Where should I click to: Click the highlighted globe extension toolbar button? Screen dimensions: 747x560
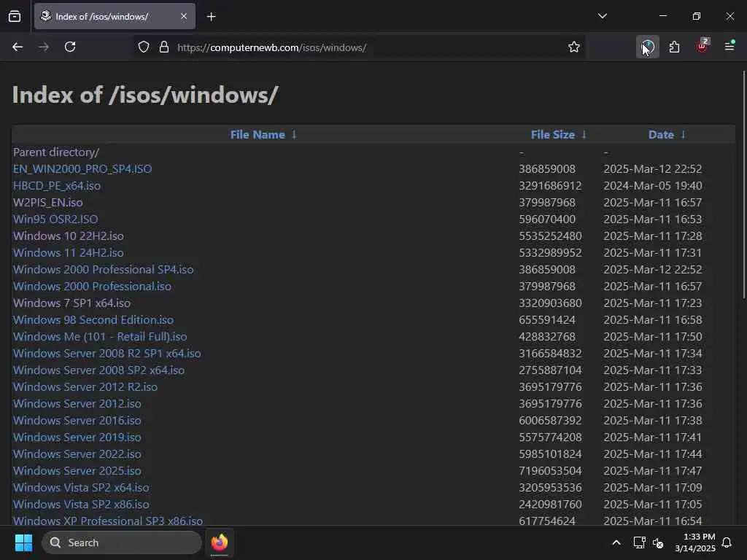point(648,47)
